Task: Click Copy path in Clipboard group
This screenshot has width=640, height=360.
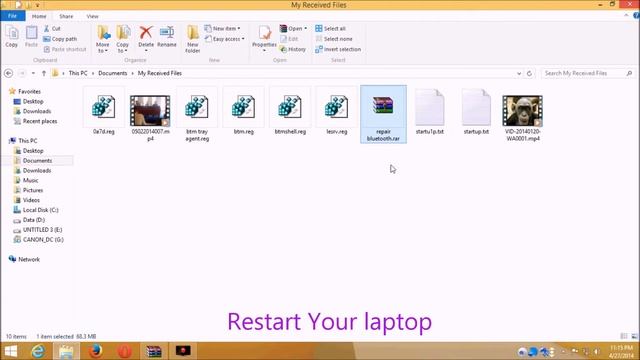Action: point(60,39)
